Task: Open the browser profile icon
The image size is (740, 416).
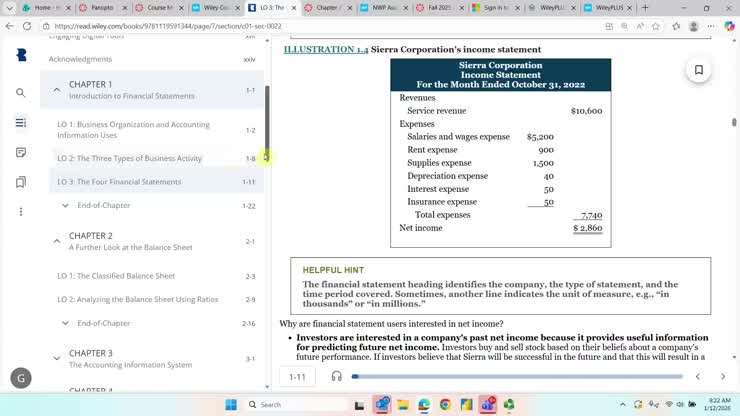Action: point(693,26)
